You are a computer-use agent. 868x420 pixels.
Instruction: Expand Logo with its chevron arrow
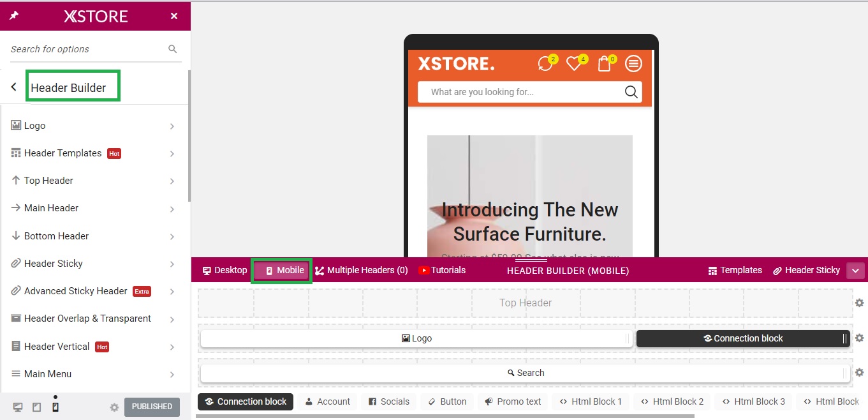[x=172, y=126]
